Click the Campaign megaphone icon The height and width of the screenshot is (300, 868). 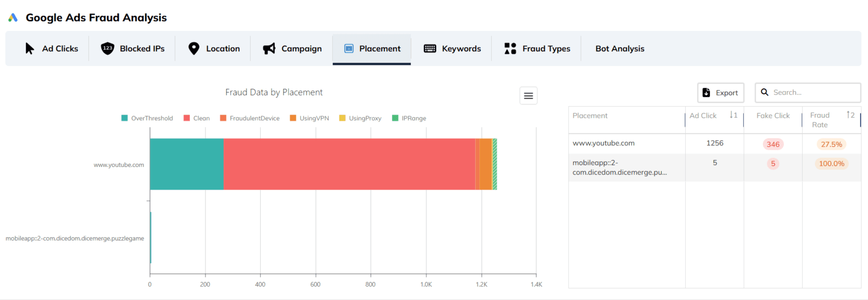point(269,48)
